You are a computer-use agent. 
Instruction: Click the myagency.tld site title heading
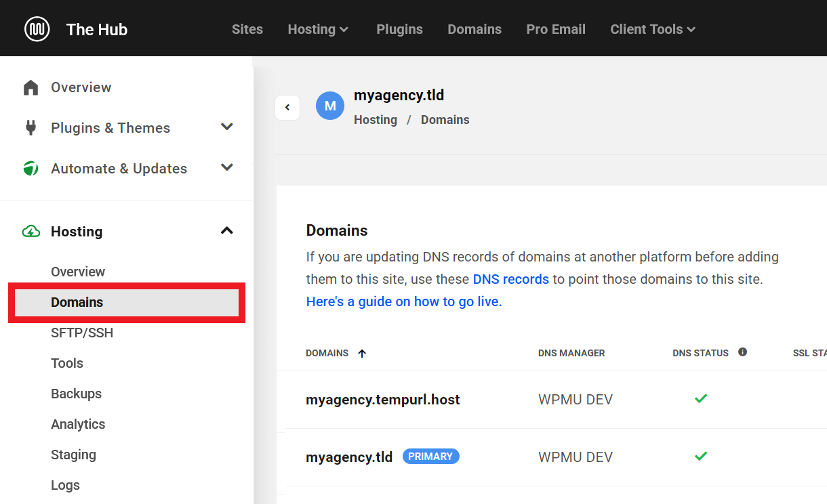coord(399,96)
